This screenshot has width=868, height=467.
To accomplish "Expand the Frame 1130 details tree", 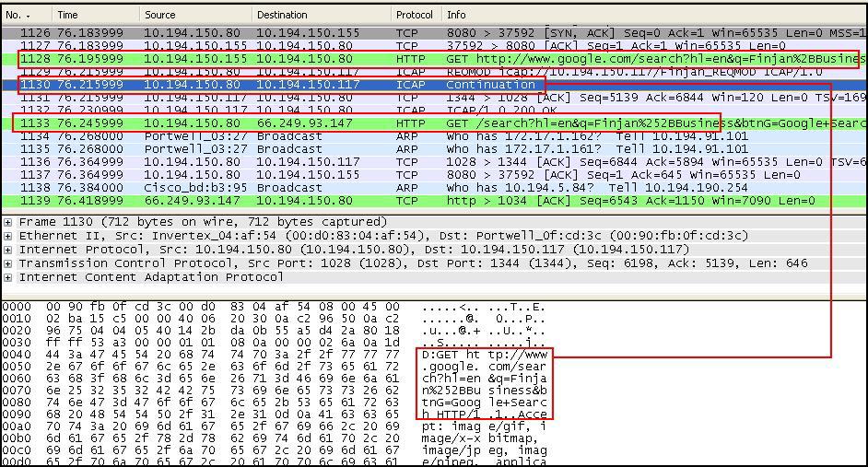I will [x=8, y=222].
